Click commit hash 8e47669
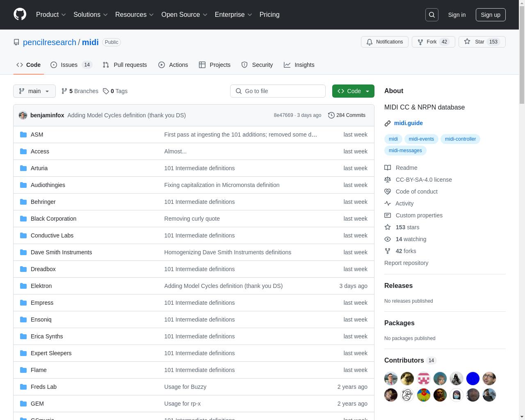 point(283,115)
